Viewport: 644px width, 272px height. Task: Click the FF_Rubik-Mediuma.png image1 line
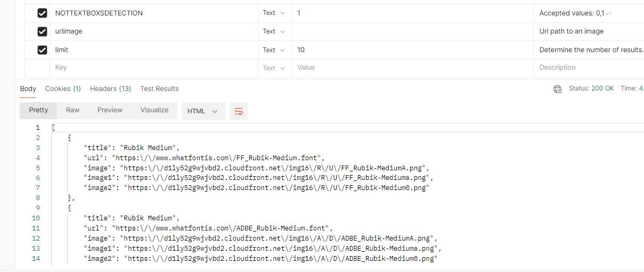tap(258, 178)
